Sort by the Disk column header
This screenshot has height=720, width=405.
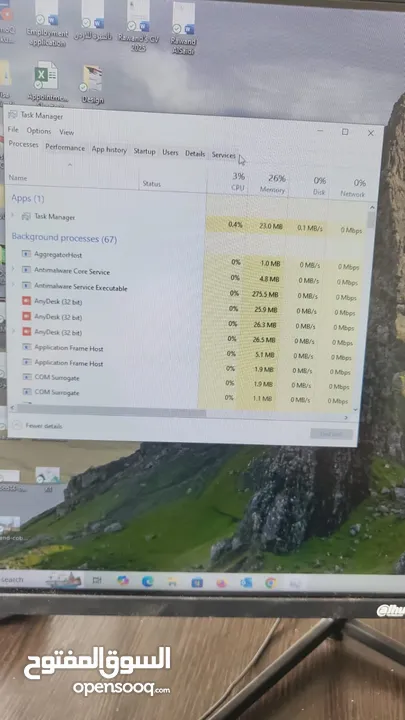pos(320,186)
